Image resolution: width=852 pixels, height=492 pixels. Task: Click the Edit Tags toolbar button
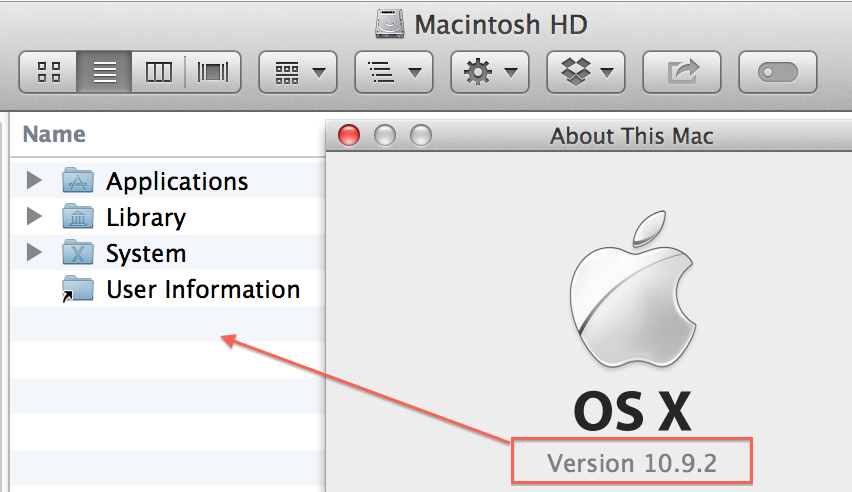[x=778, y=72]
